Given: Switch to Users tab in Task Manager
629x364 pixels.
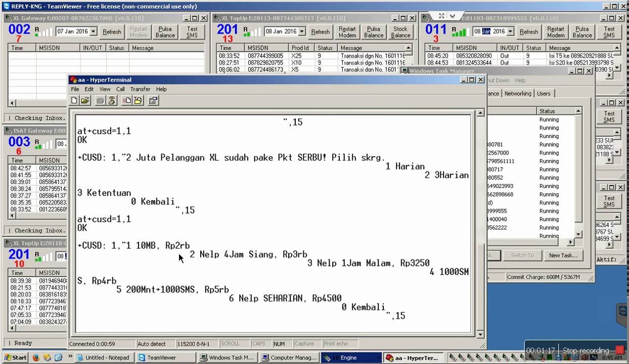Looking at the screenshot, I should [x=544, y=94].
